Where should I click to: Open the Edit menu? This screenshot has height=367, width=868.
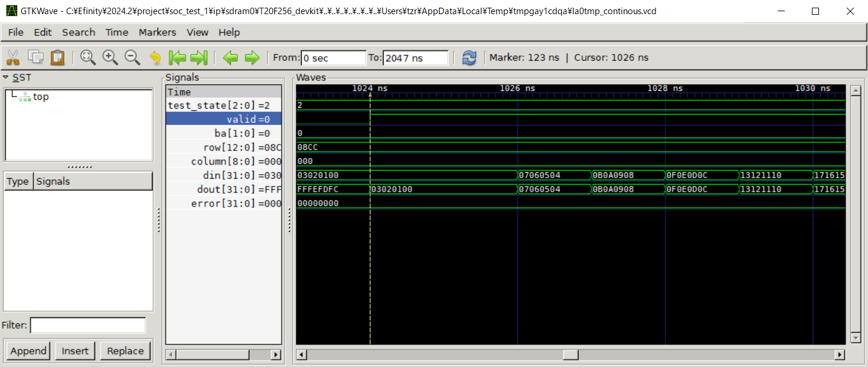point(43,32)
